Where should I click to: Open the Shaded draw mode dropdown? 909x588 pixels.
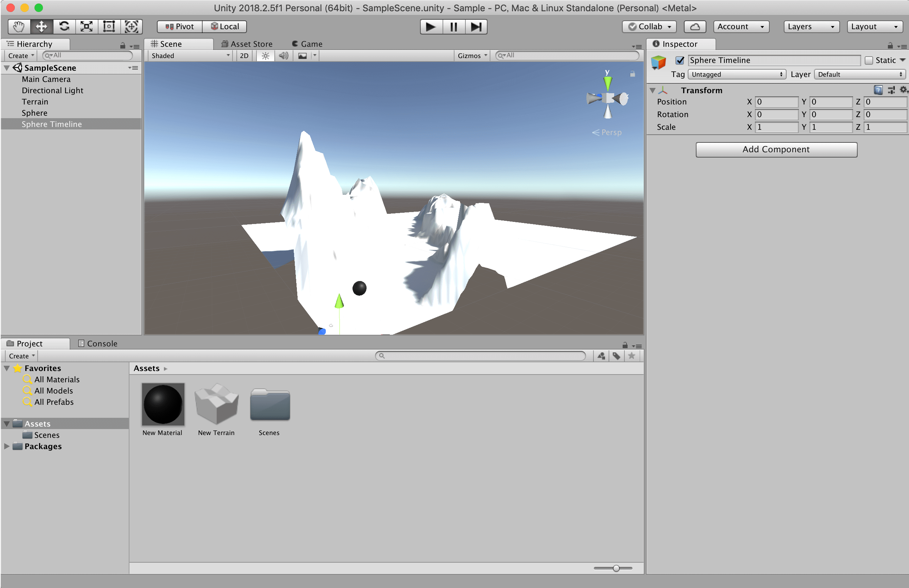(x=190, y=56)
